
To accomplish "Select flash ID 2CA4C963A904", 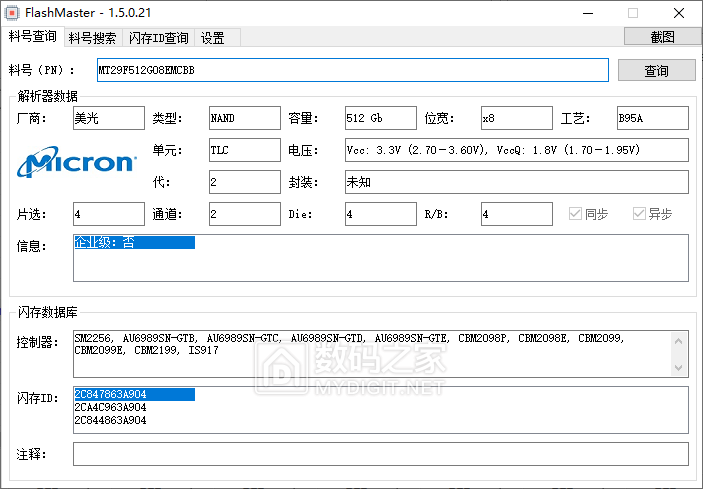I will click(110, 407).
